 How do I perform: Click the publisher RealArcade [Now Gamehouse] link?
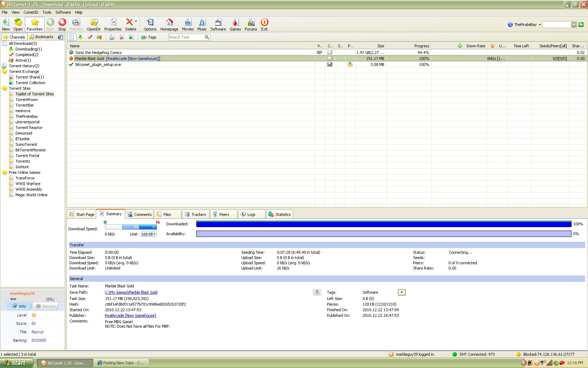pos(130,315)
